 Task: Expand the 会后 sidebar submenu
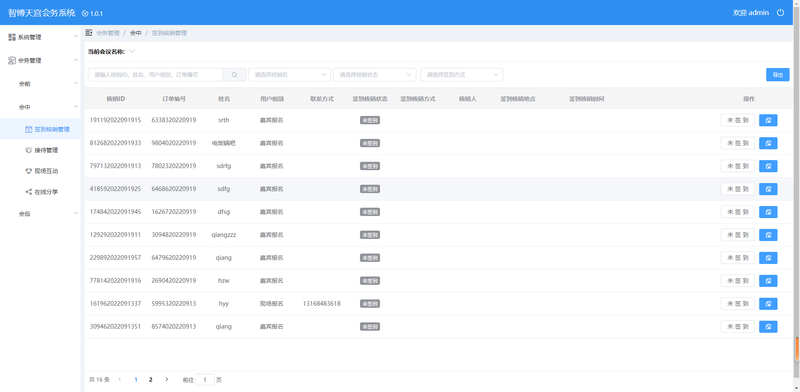tap(40, 214)
